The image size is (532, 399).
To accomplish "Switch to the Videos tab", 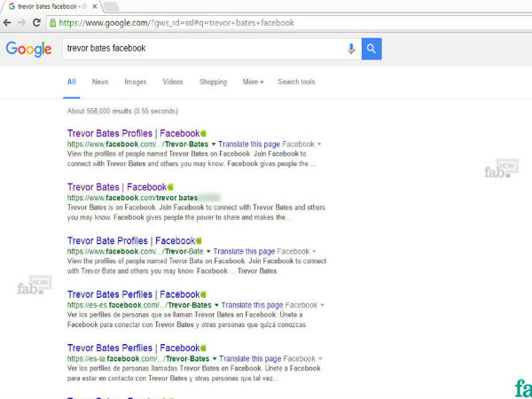I will pos(173,82).
